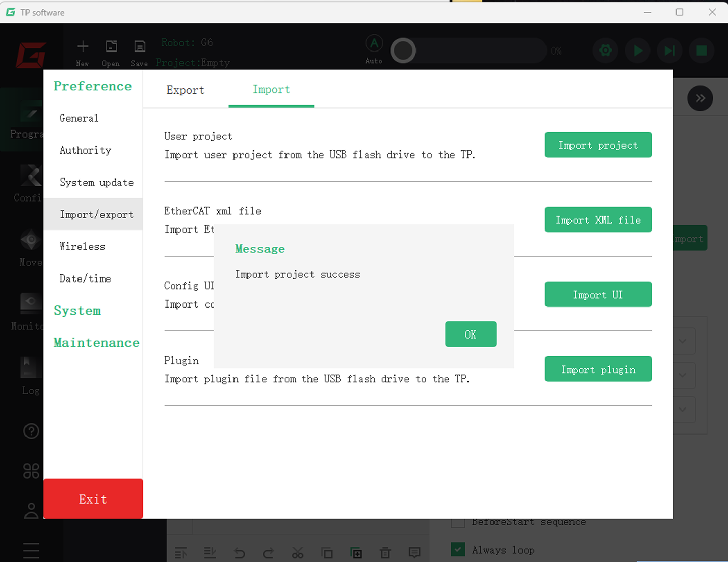
Task: Click the "Project:Empty" label
Action: coord(193,62)
